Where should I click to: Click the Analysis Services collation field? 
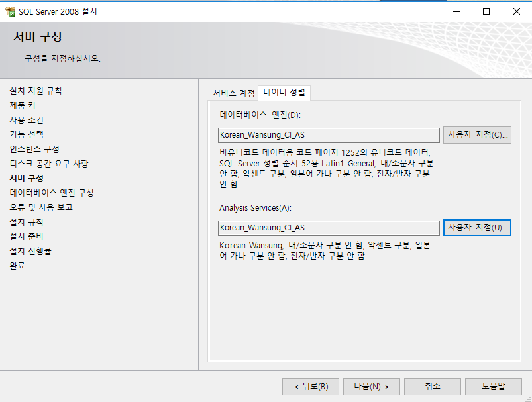point(329,228)
